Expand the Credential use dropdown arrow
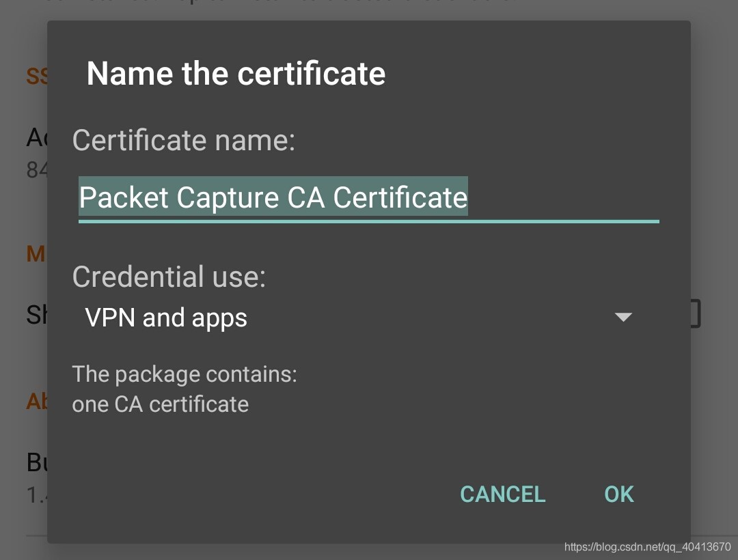 click(623, 317)
